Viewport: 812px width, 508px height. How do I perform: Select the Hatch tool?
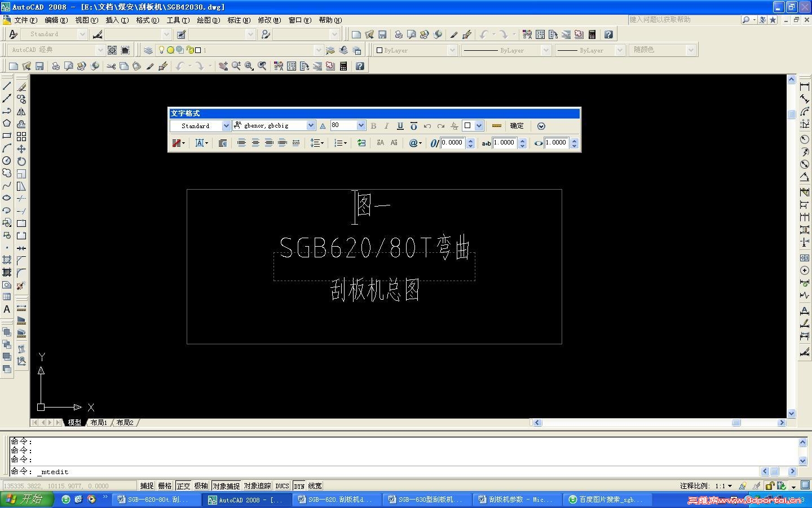tap(7, 260)
